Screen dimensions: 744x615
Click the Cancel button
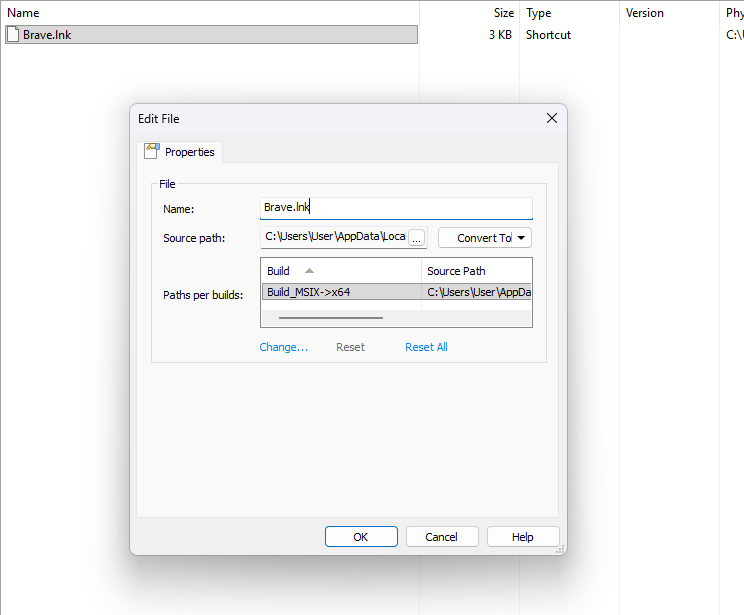click(x=442, y=537)
